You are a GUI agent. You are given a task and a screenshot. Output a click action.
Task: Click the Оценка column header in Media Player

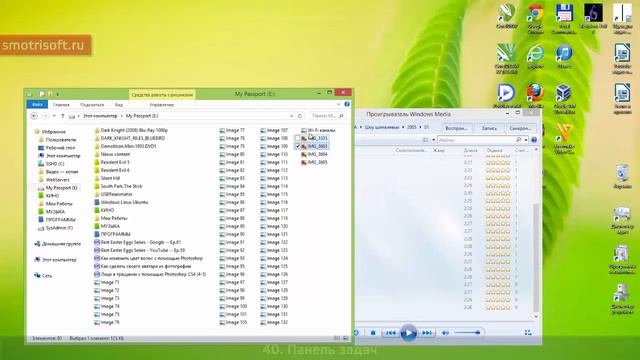tap(494, 151)
